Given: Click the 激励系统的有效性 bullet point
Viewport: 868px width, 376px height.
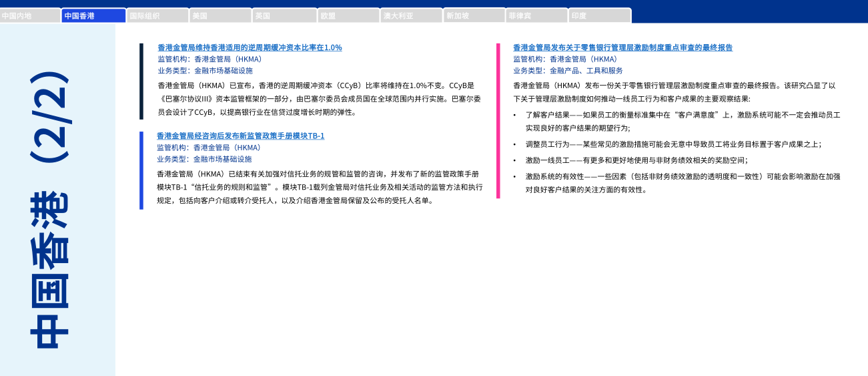Looking at the screenshot, I should pos(682,183).
